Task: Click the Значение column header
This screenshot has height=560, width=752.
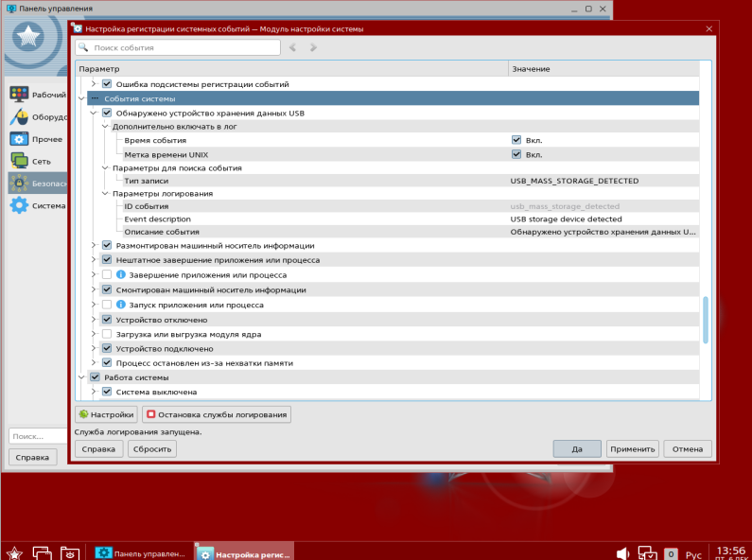Action: tap(603, 68)
